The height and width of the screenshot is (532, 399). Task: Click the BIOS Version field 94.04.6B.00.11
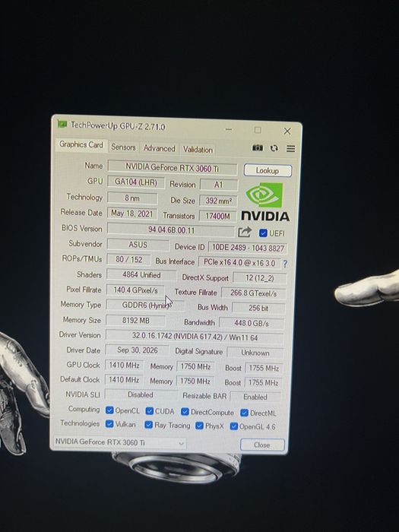pyautogui.click(x=171, y=230)
